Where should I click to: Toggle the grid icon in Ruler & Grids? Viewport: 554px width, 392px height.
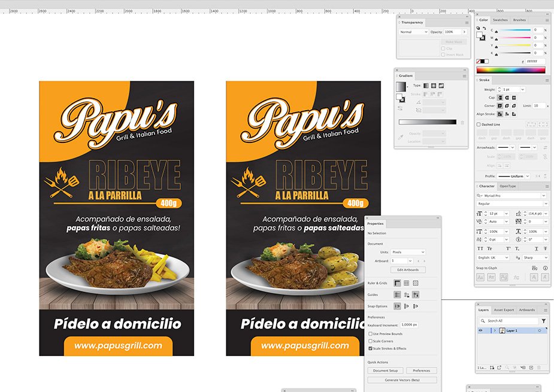(406, 283)
